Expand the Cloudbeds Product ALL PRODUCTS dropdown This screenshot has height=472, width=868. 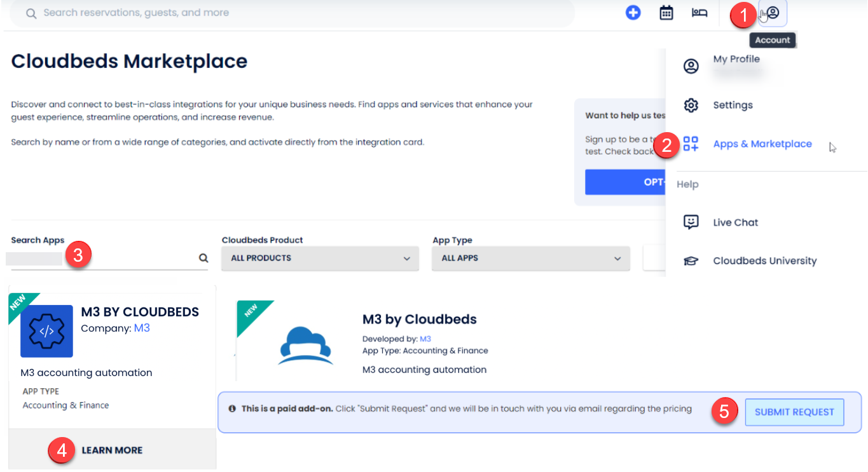320,259
